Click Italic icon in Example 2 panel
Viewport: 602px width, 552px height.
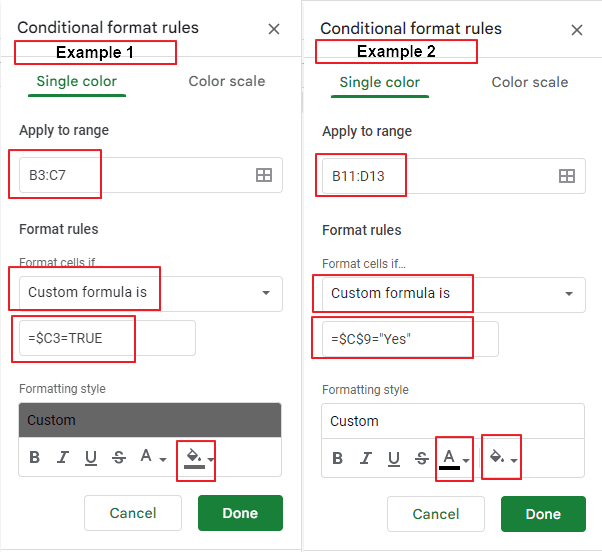[x=366, y=458]
